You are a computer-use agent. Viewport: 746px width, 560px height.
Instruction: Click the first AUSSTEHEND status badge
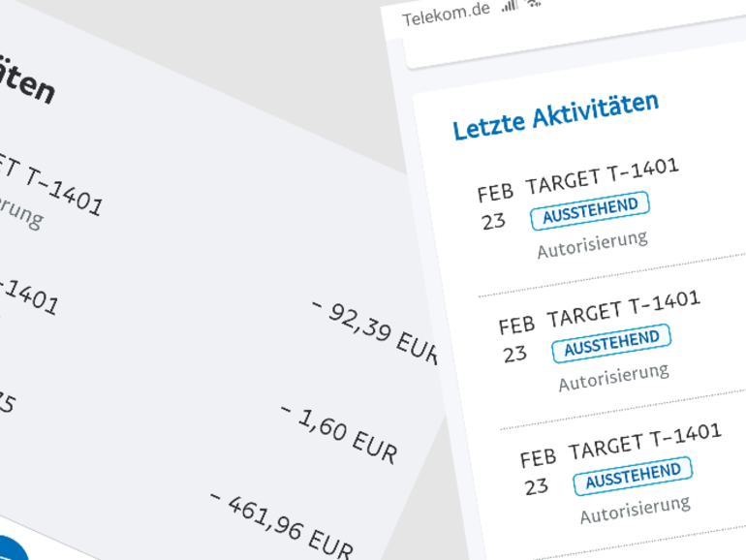589,210
